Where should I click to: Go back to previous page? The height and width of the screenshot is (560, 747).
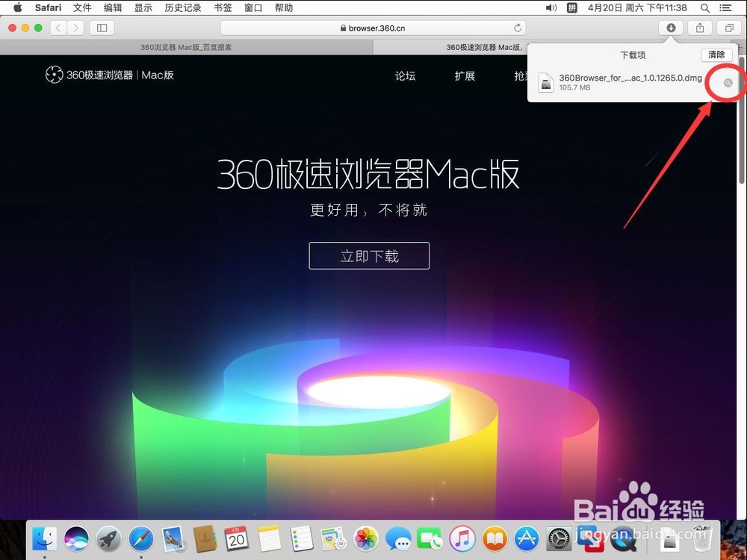pos(58,28)
